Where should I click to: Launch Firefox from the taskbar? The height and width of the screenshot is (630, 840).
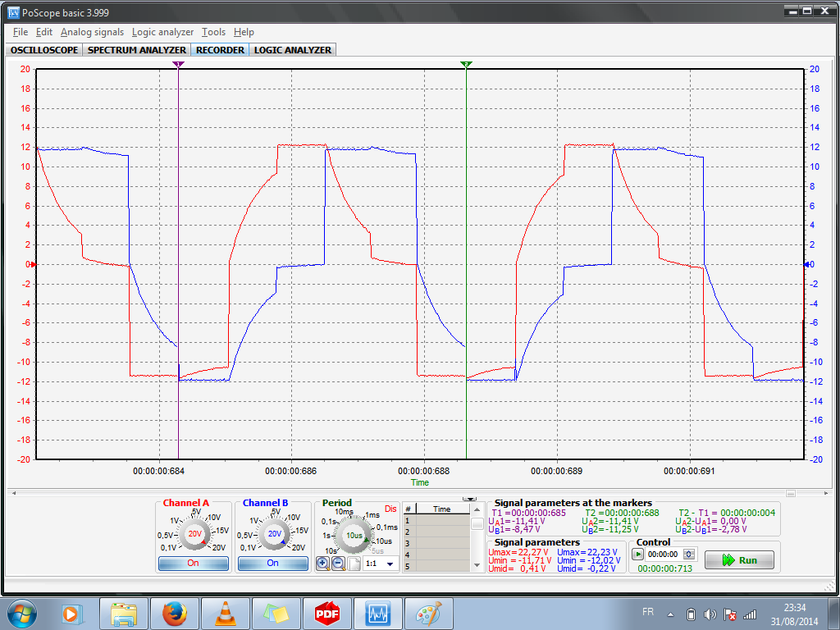(175, 614)
